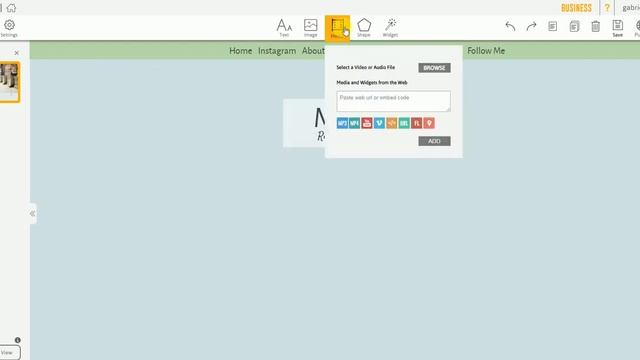Copy the selected element
The width and height of the screenshot is (640, 360).
(x=553, y=27)
